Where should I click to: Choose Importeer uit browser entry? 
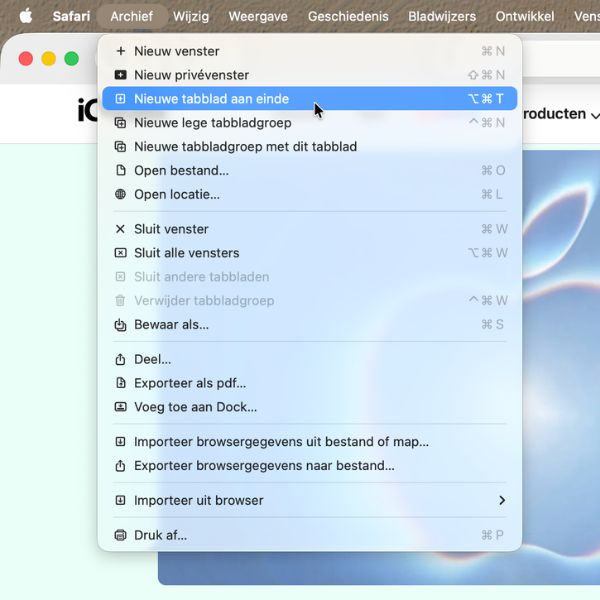click(310, 500)
